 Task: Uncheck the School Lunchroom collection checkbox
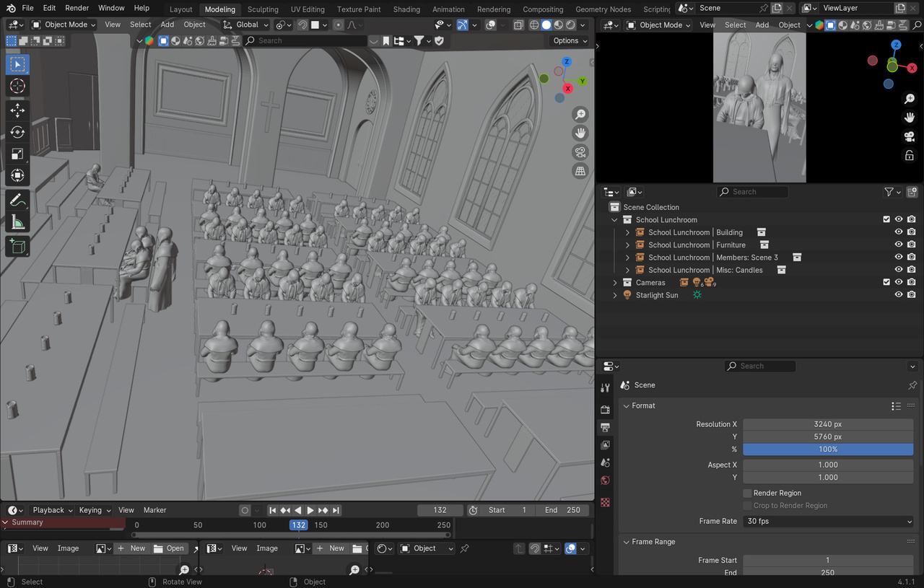[x=886, y=220]
